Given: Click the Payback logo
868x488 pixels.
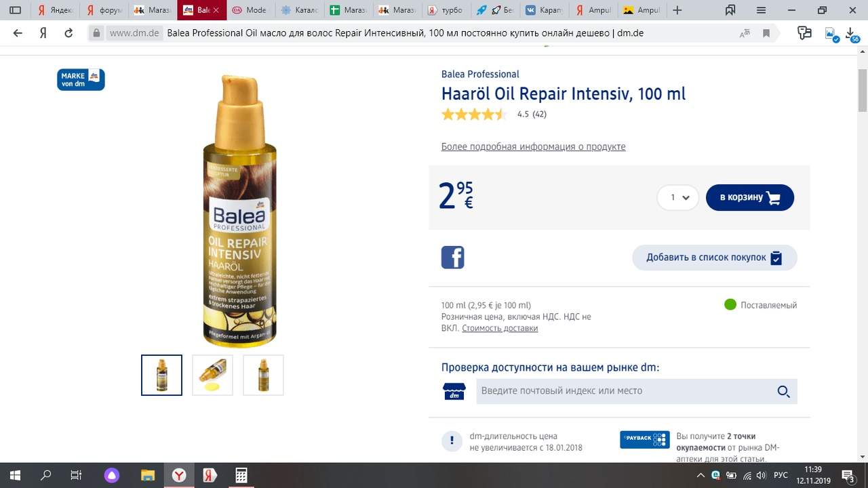Looking at the screenshot, I should [645, 439].
